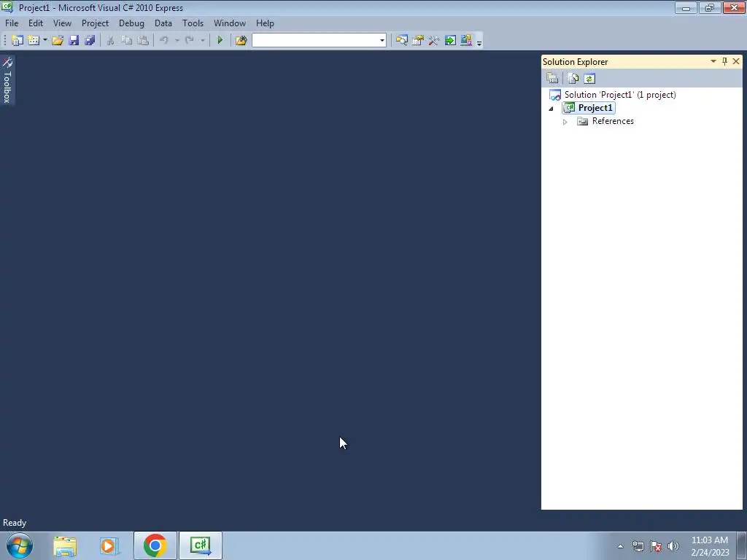The image size is (747, 560).
Task: Click the Find in Files toolbar icon
Action: [241, 41]
